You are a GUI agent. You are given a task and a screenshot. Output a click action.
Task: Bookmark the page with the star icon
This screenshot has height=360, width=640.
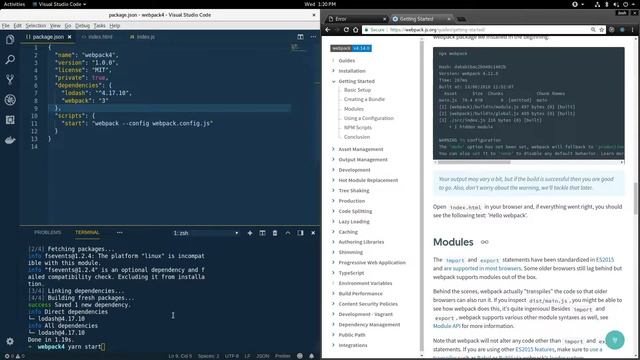[601, 30]
